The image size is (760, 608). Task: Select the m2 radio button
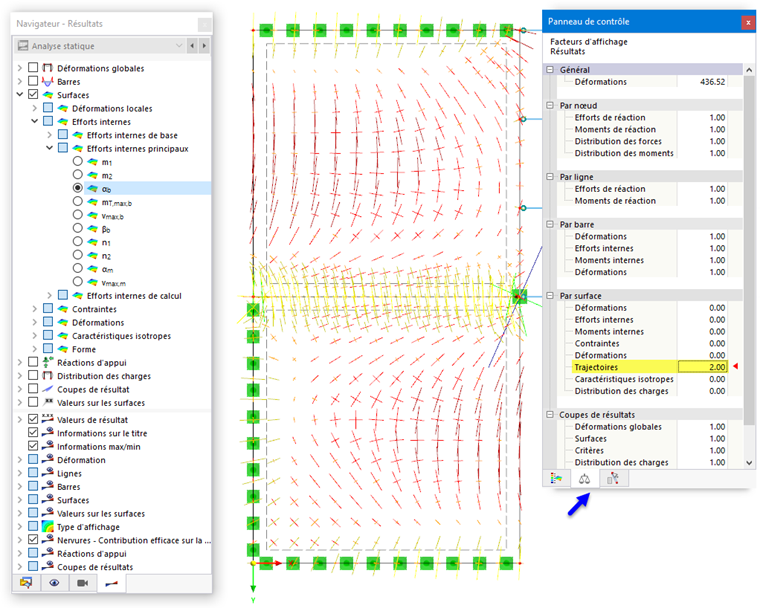pyautogui.click(x=78, y=174)
